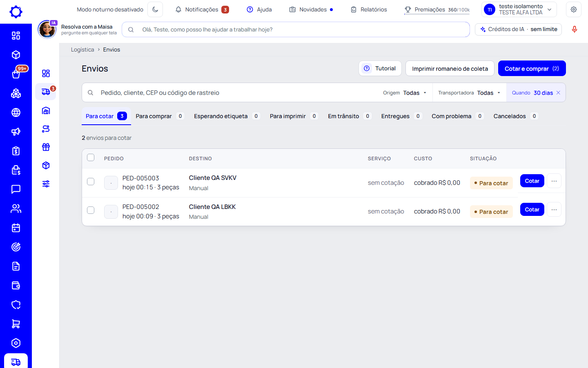Expand the Origem Todas dropdown

pos(405,93)
